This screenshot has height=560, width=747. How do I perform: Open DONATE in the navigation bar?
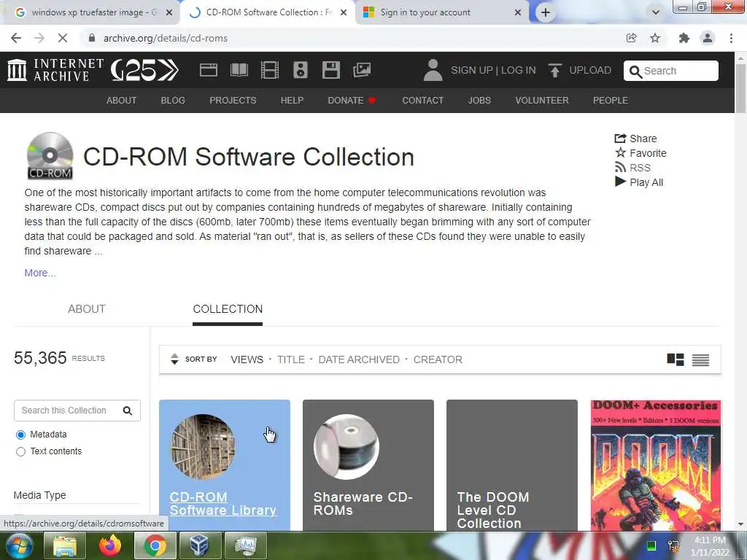click(x=352, y=101)
